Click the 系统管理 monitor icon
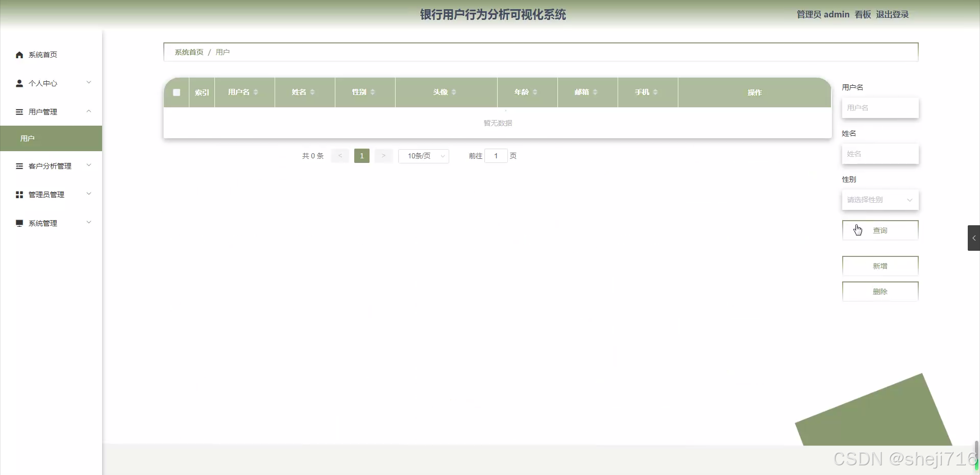 19,223
